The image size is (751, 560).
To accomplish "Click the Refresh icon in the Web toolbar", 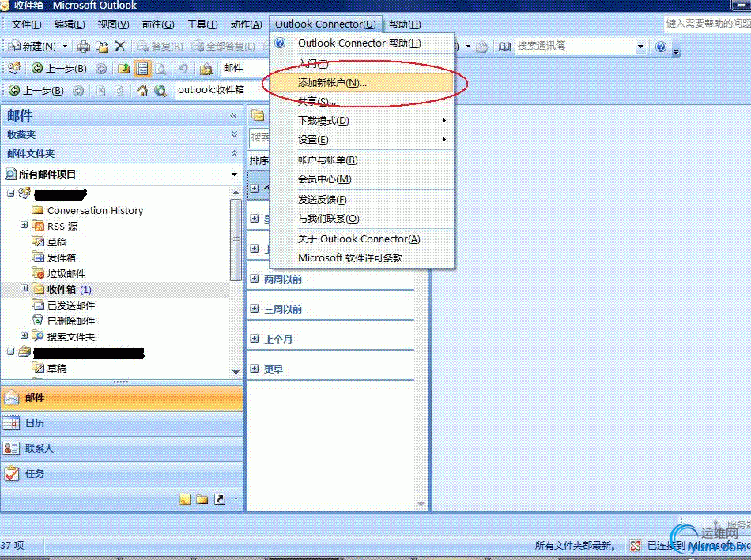I will coord(119,91).
